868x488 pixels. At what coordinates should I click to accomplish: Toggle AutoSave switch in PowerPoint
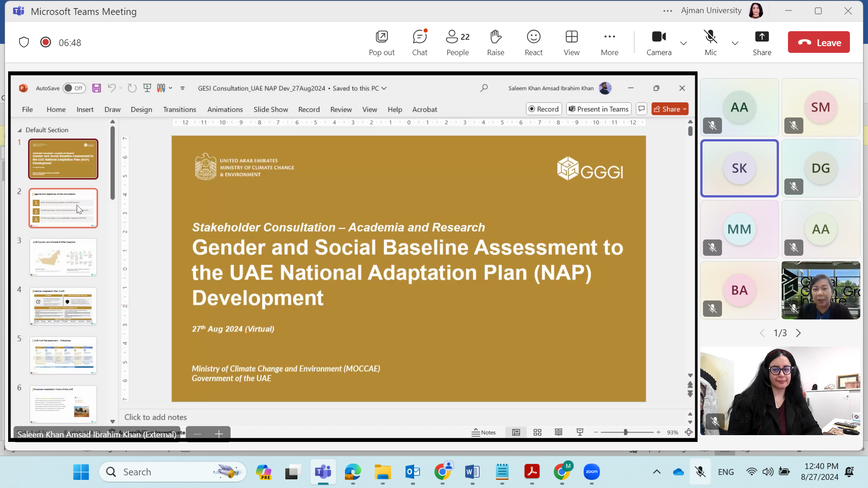point(74,88)
